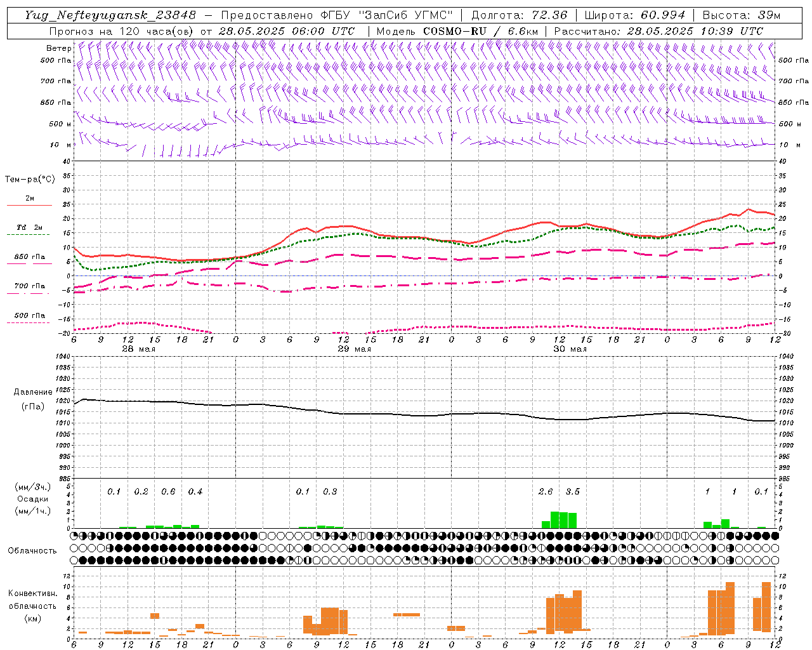Select the "(мм/1ч.)" unit label

tap(32, 511)
